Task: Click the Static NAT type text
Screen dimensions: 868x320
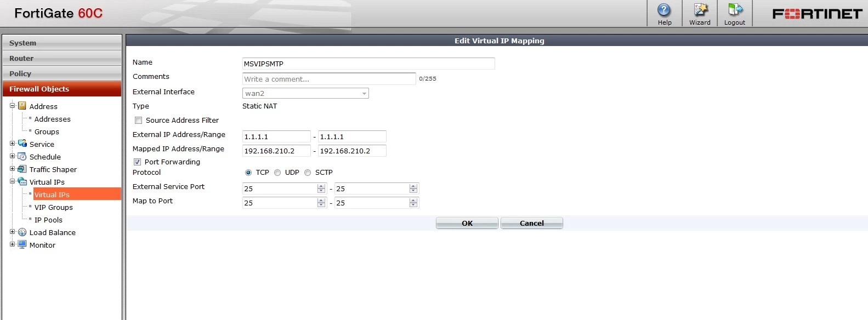Action: click(x=260, y=106)
